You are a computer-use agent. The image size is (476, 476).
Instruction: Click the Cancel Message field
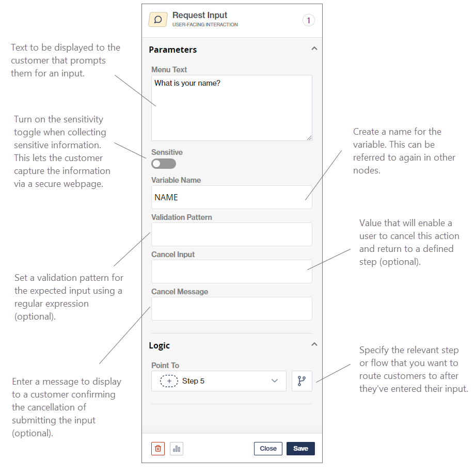pos(231,309)
